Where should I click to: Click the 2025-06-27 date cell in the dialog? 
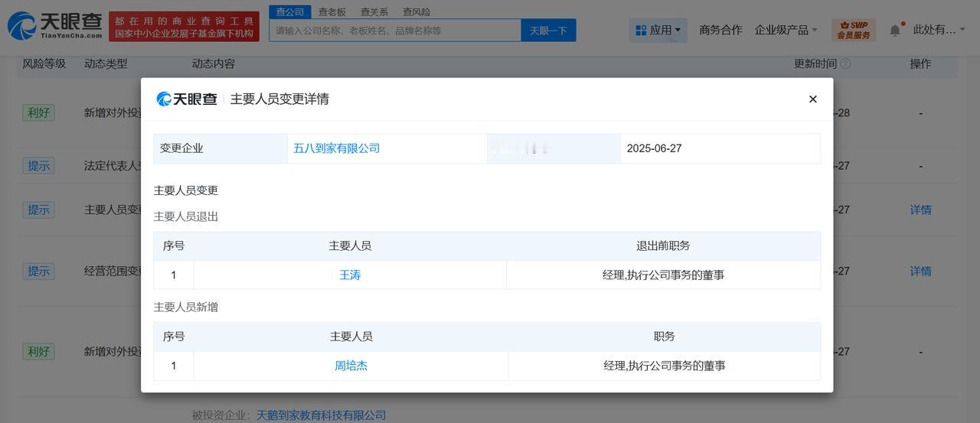720,148
